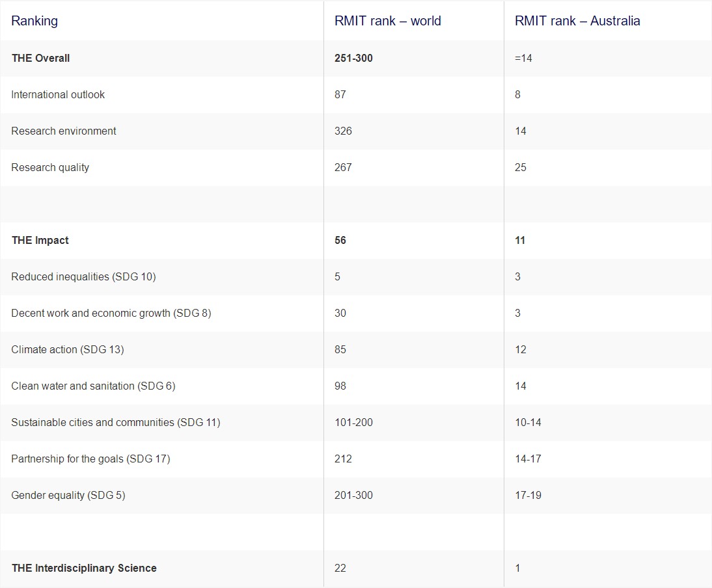
Task: Select Reduced inequalities (SDG 10) label
Action: pos(83,276)
